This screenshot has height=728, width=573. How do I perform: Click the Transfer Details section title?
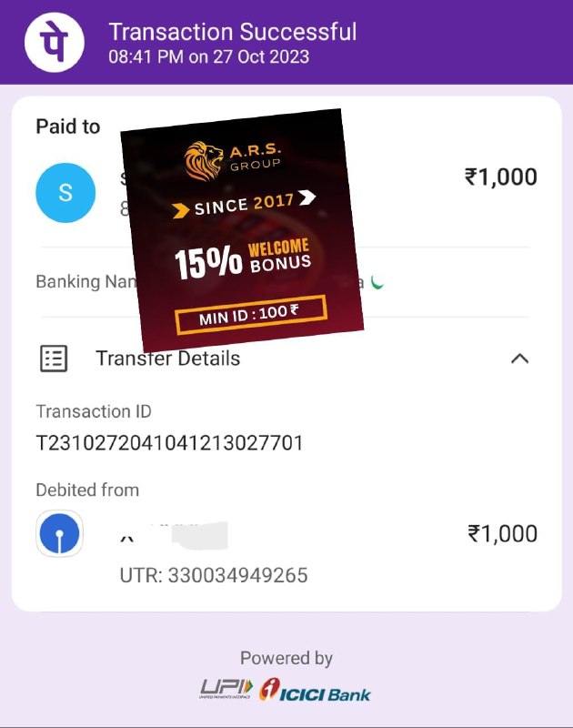click(168, 359)
